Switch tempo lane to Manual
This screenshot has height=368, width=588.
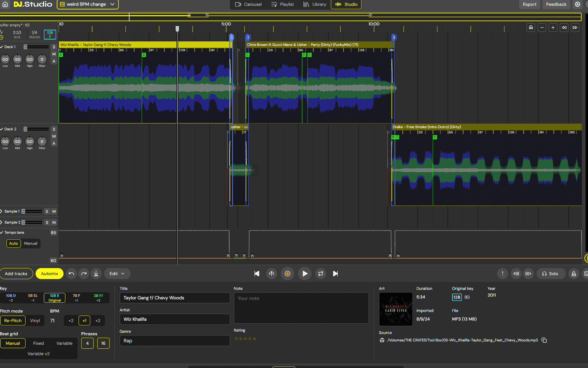coord(30,243)
